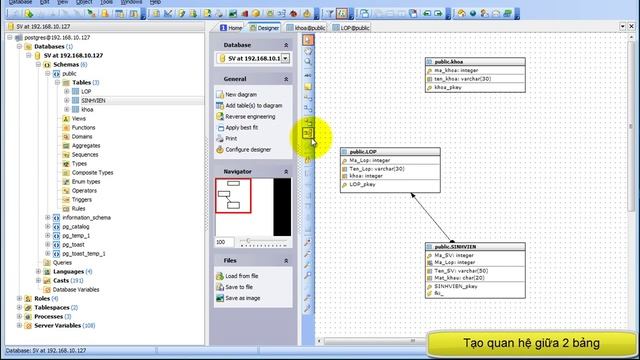This screenshot has height=360, width=640.
Task: Click the Configure designer icon
Action: (x=220, y=149)
